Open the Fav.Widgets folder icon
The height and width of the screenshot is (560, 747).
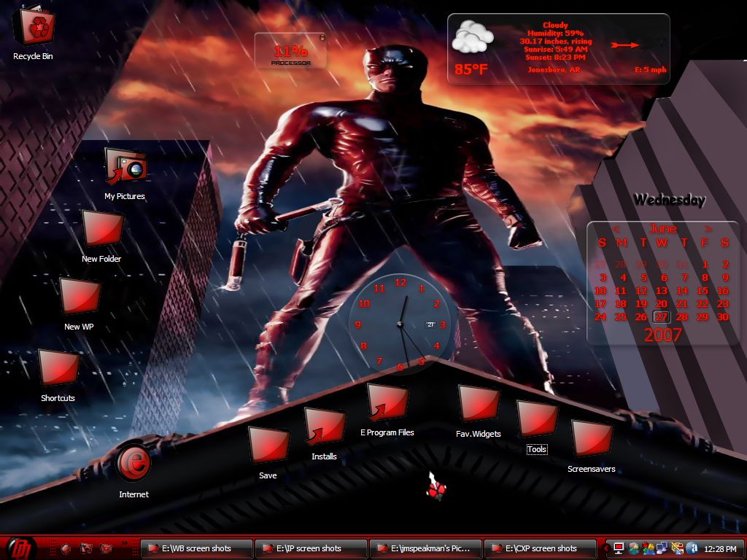pyautogui.click(x=479, y=404)
